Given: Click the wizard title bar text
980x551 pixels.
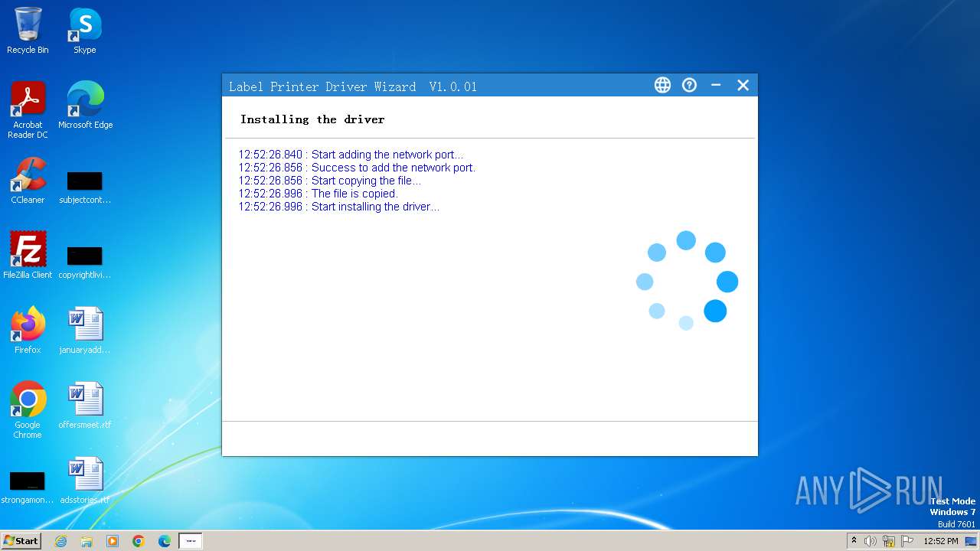Looking at the screenshot, I should [x=352, y=86].
